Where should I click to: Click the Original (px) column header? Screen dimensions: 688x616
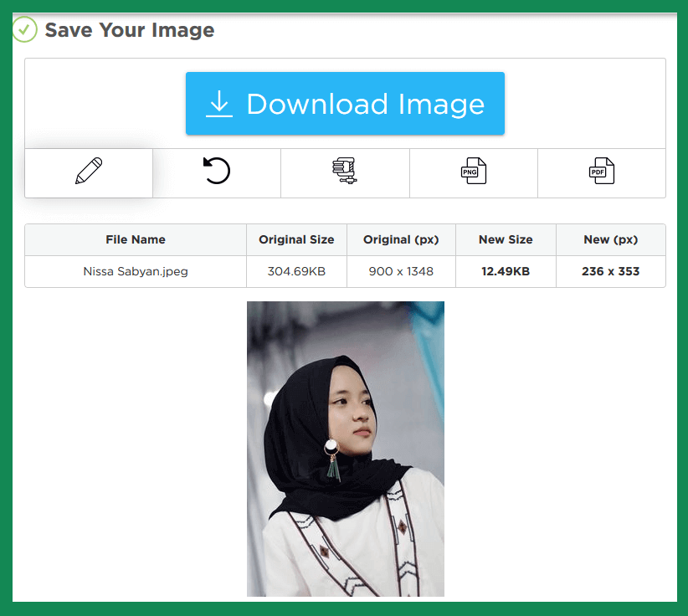point(401,239)
